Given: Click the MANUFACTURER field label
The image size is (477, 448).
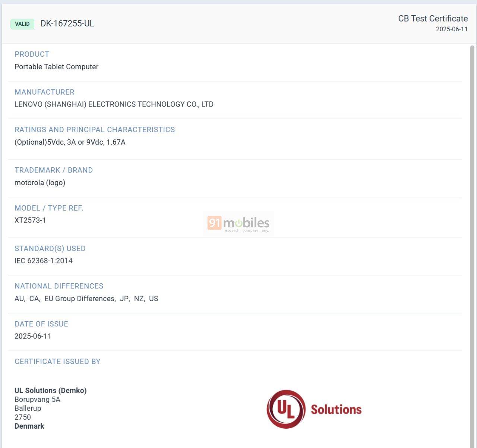Looking at the screenshot, I should tap(44, 92).
